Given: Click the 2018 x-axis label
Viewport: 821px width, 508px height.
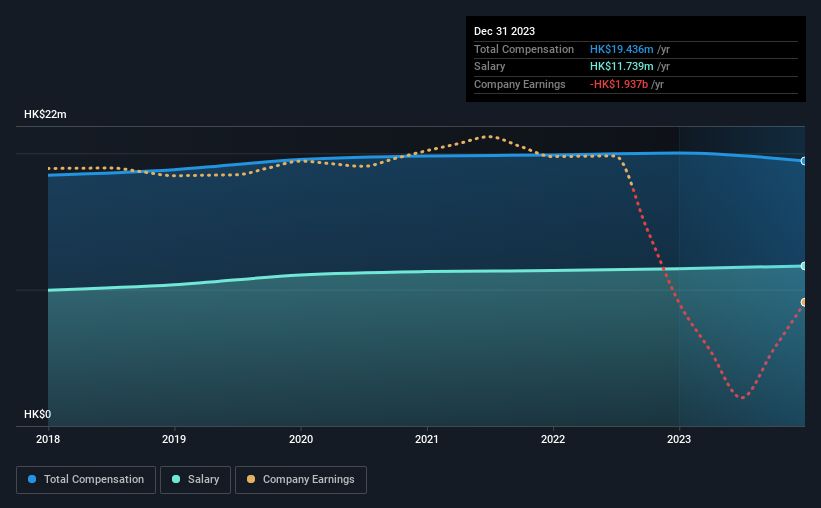Looking at the screenshot, I should coord(48,439).
